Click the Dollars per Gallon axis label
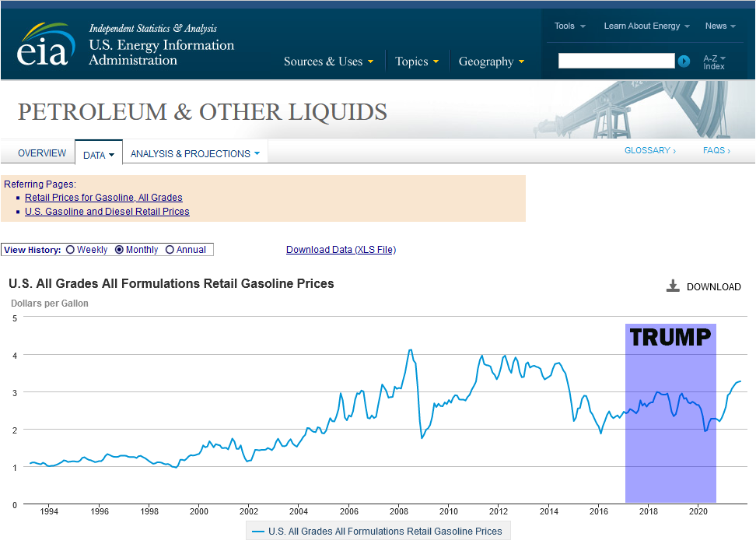The width and height of the screenshot is (756, 551). 50,304
